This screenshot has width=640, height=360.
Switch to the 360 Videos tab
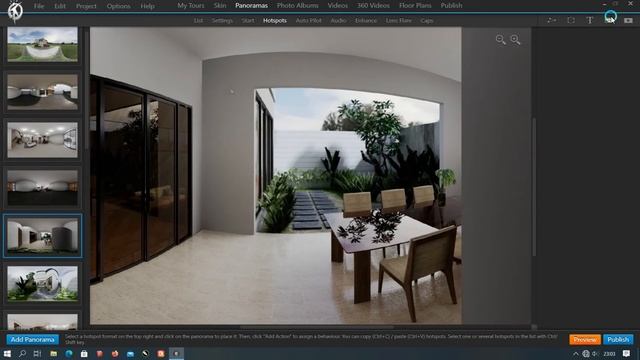click(x=373, y=5)
